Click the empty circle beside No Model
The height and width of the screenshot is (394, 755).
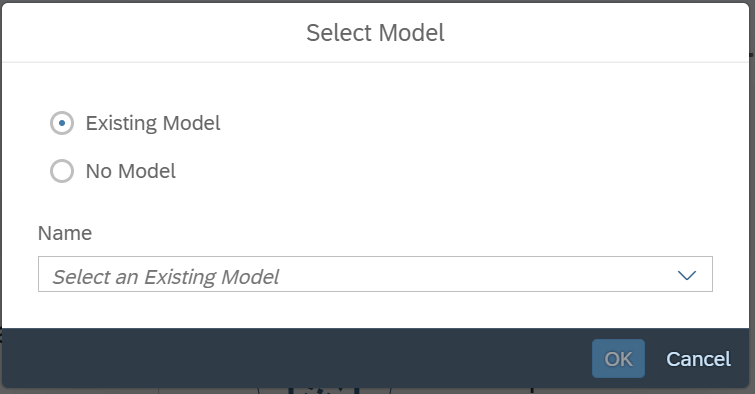point(62,171)
